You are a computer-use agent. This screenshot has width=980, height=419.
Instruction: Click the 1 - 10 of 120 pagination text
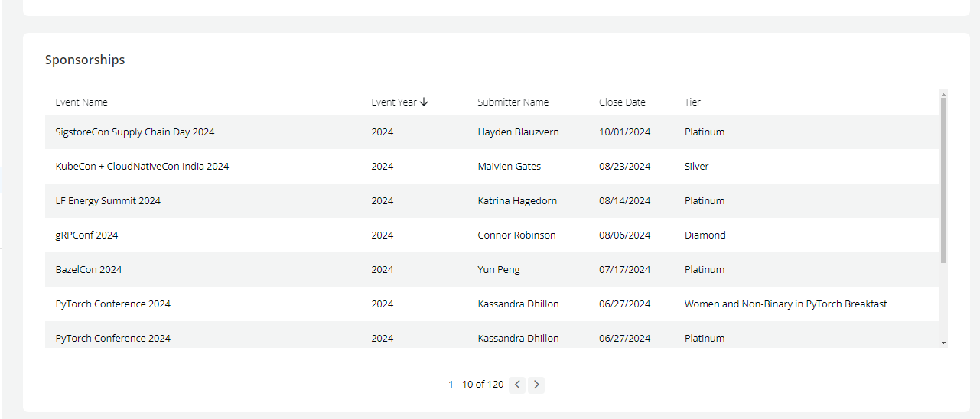pos(475,385)
